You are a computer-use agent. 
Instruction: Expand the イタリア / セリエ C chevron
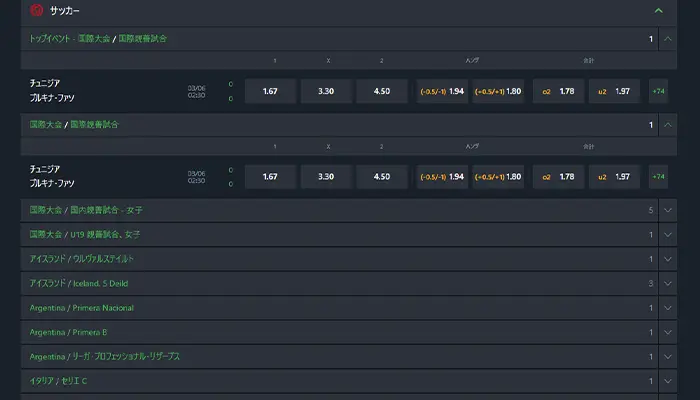667,381
